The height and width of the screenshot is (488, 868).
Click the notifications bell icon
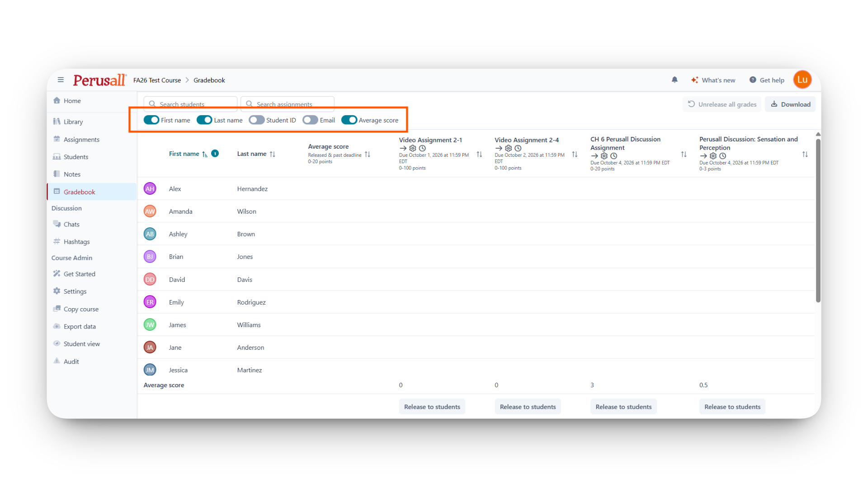click(x=675, y=80)
